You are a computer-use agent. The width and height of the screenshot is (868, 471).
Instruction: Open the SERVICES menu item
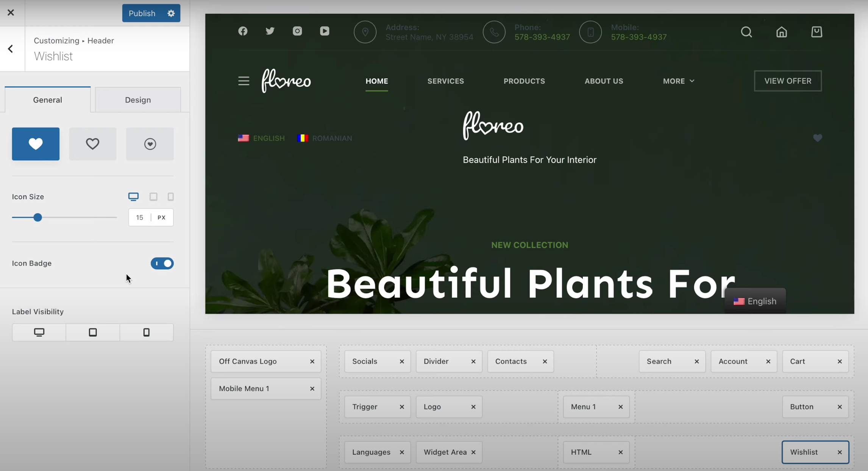(x=445, y=81)
